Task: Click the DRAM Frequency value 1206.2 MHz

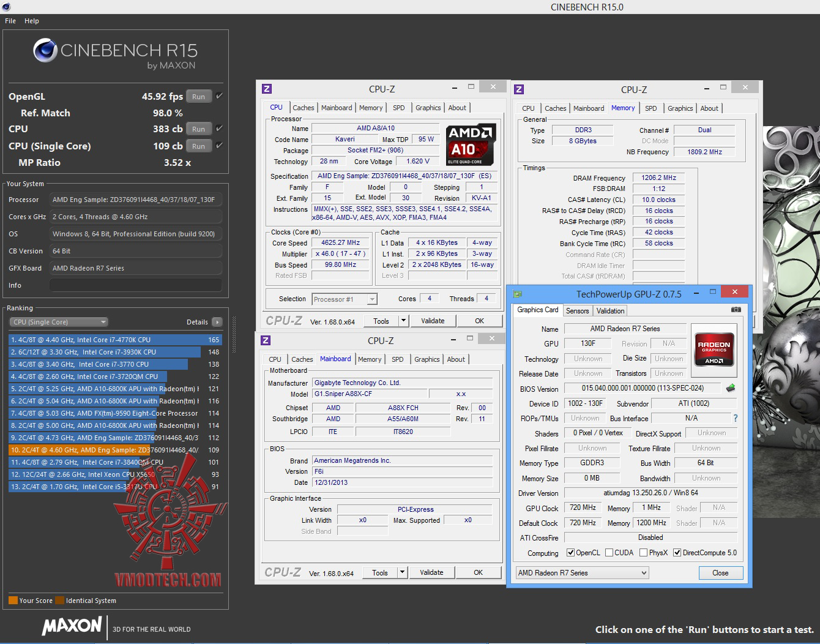Action: tap(658, 178)
